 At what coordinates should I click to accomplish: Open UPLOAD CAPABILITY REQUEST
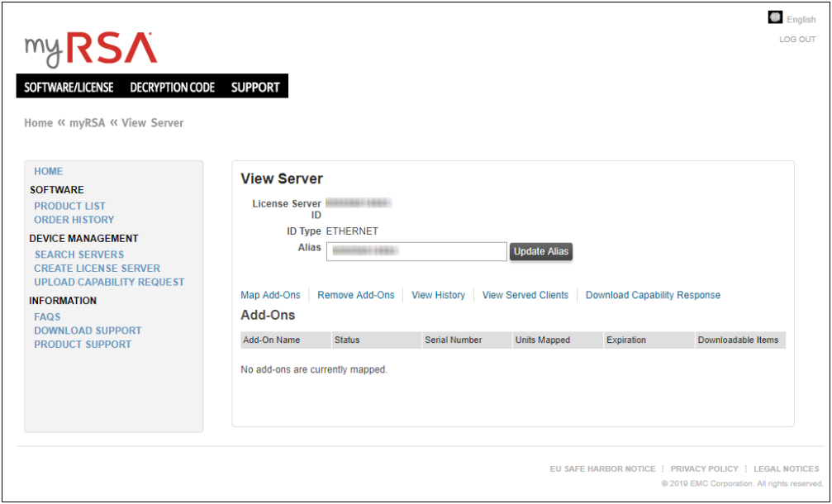(x=109, y=282)
